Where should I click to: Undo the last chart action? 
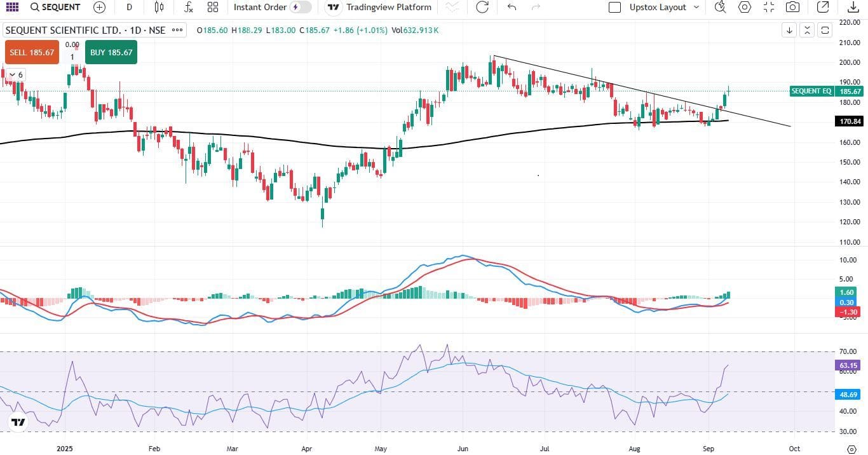(512, 7)
